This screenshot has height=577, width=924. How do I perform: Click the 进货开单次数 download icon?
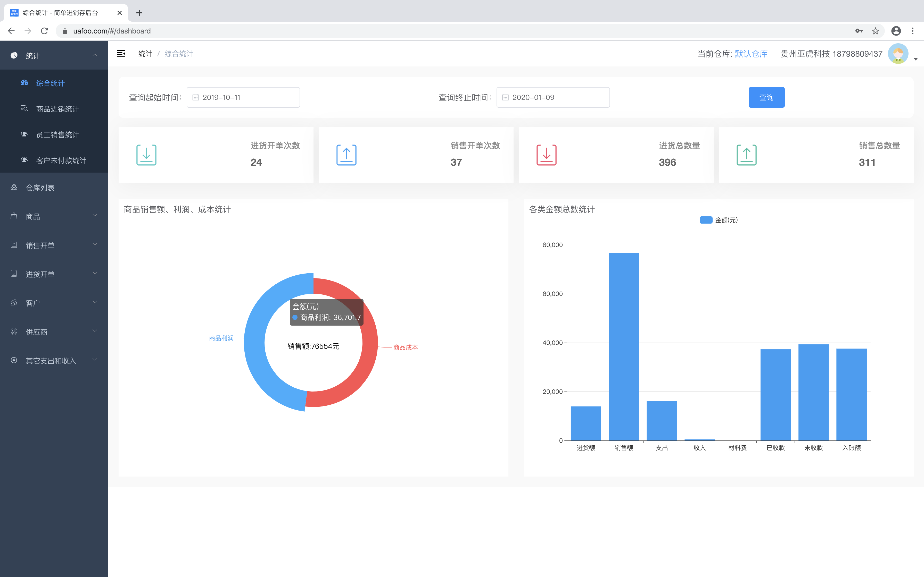point(147,155)
